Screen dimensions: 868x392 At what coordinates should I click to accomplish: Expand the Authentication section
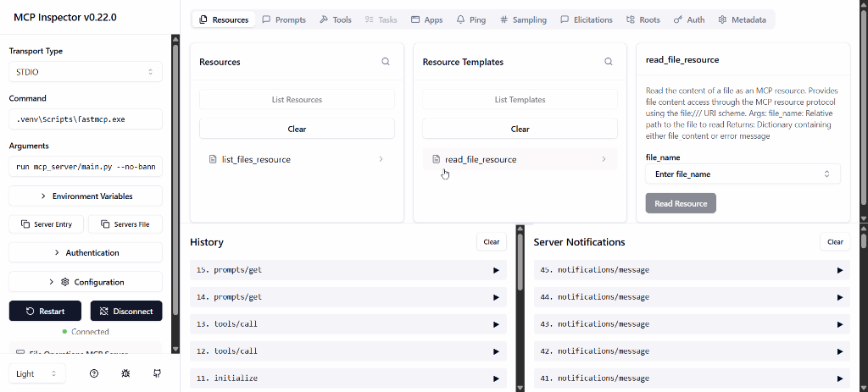tap(86, 252)
